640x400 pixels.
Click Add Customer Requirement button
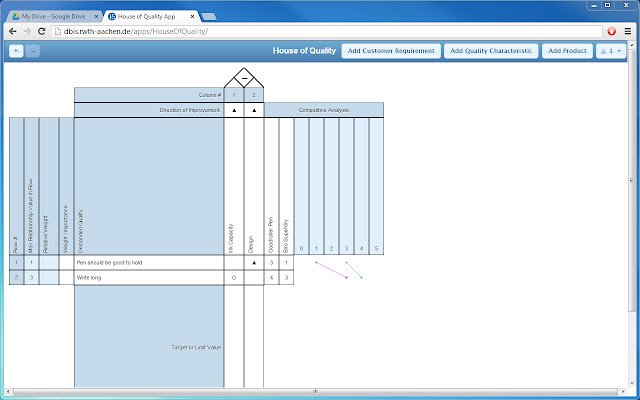[391, 51]
